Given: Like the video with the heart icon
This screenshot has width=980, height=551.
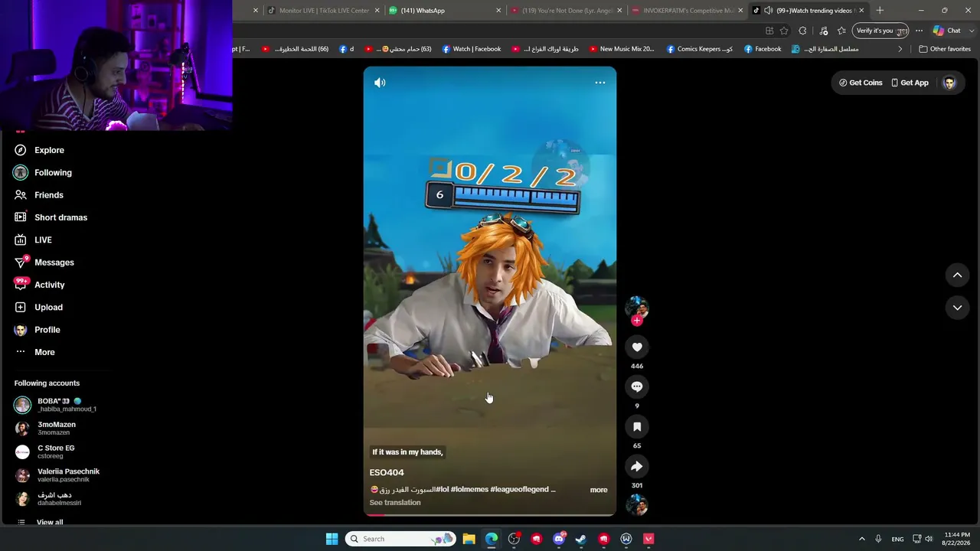Looking at the screenshot, I should point(637,347).
